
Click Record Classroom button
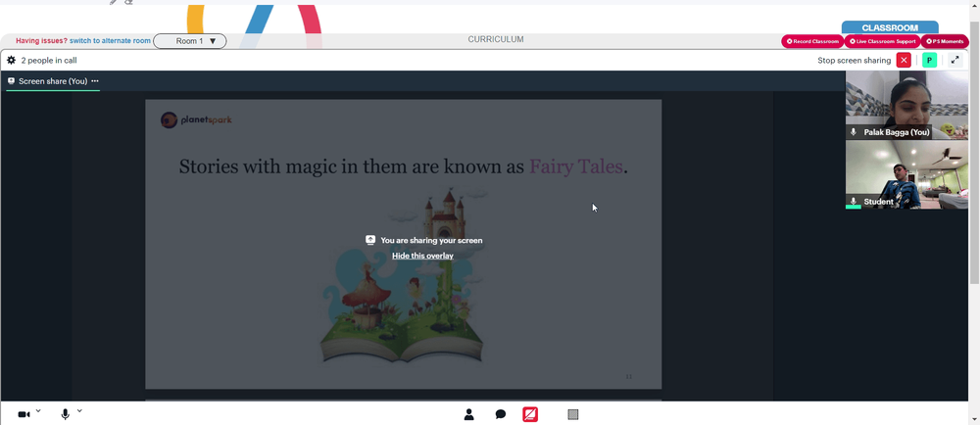812,41
